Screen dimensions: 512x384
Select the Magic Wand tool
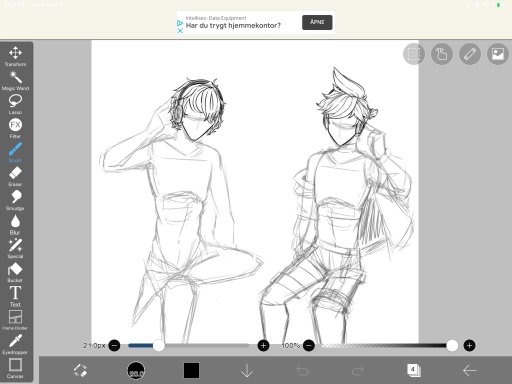[15, 80]
